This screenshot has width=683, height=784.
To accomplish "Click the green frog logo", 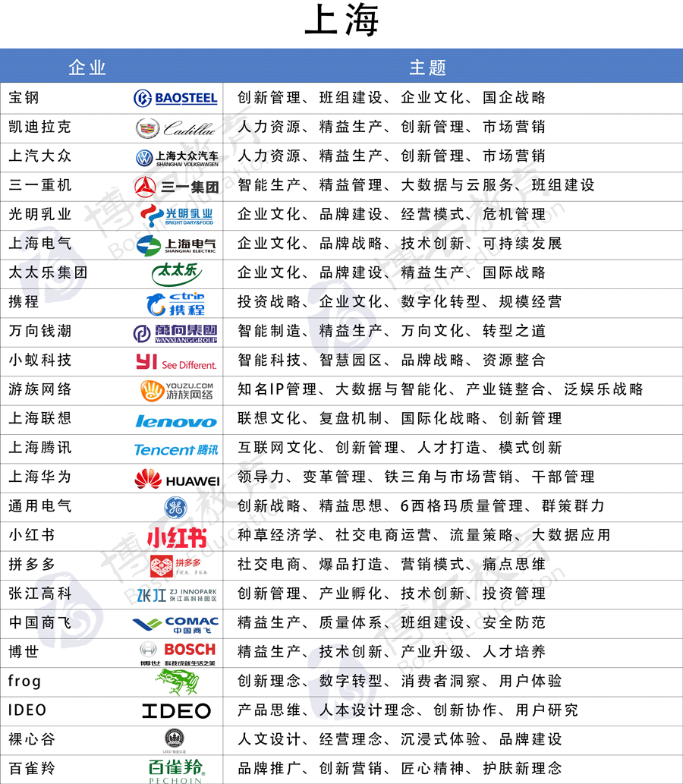I will click(176, 682).
